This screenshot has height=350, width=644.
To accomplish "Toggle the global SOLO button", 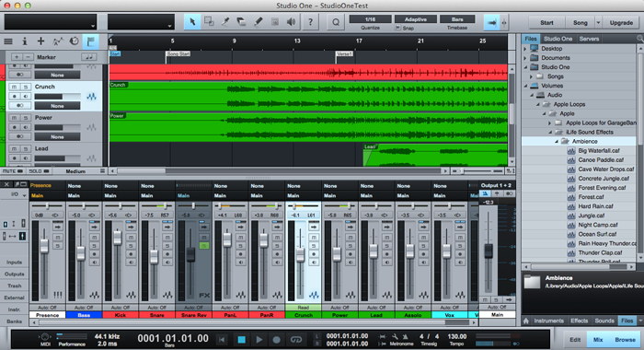I will coord(39,171).
